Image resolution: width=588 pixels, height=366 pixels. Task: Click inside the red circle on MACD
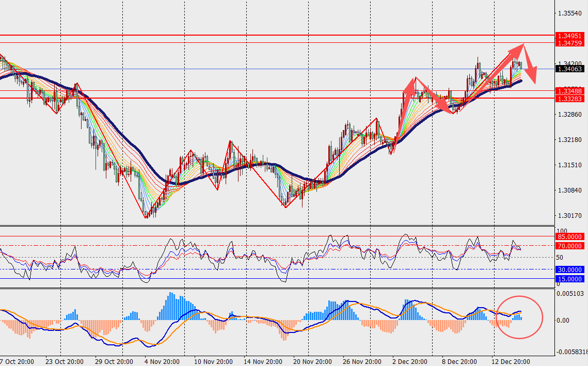tap(519, 317)
